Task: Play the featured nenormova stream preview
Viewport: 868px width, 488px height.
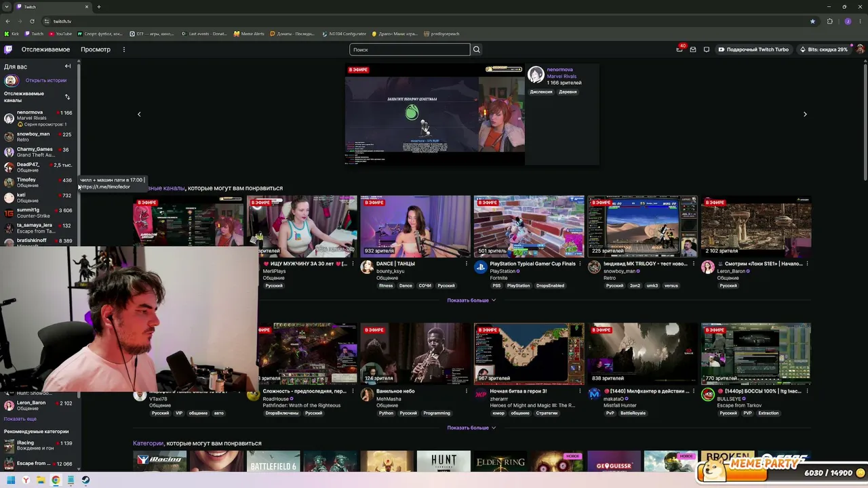Action: (x=435, y=114)
